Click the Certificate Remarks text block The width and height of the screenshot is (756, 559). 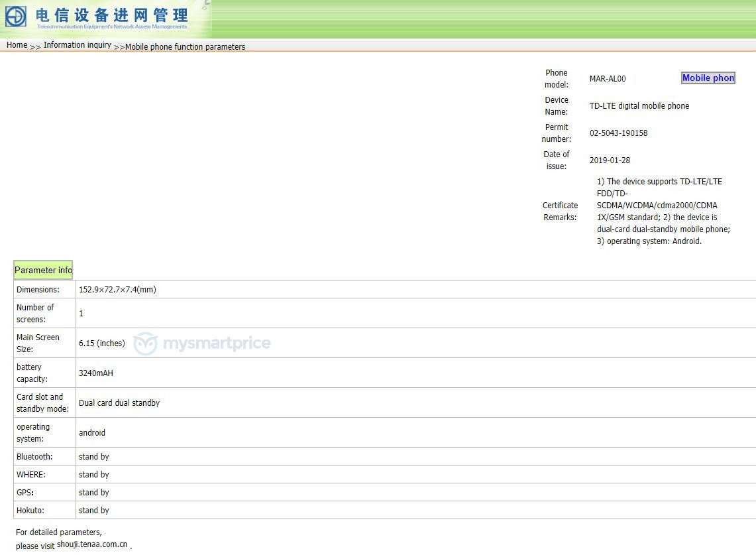tap(663, 212)
